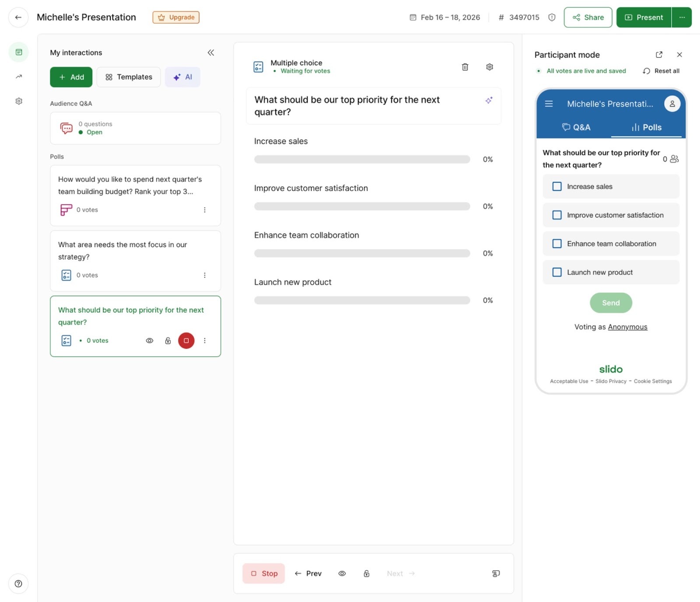Collapse the My interactions panel
Viewport: 700px width, 602px height.
tap(211, 52)
